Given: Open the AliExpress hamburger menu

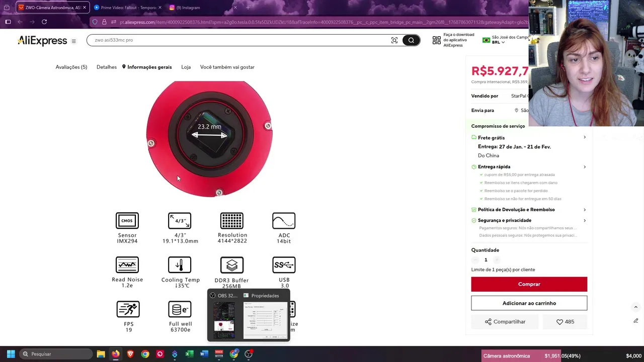Looking at the screenshot, I should [x=74, y=41].
